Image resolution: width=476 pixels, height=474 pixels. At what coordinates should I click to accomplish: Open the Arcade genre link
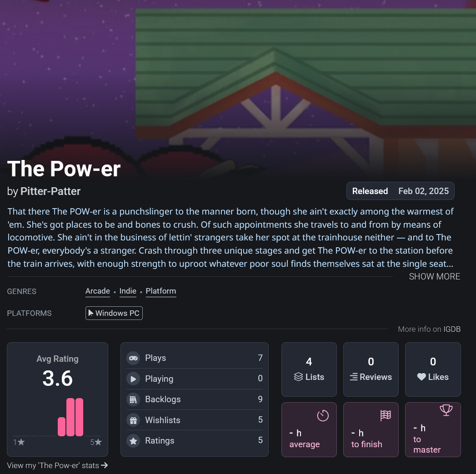click(98, 291)
